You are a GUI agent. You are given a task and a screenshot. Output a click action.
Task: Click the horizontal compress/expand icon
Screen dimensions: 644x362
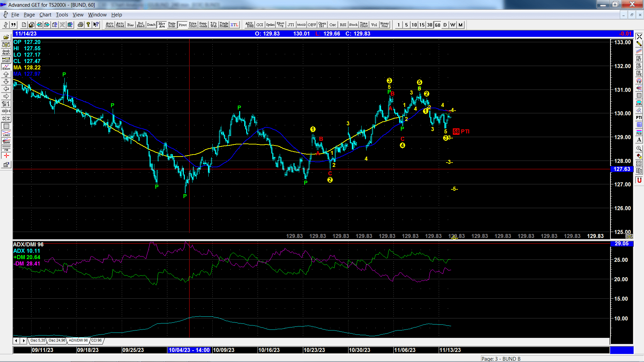point(6,111)
